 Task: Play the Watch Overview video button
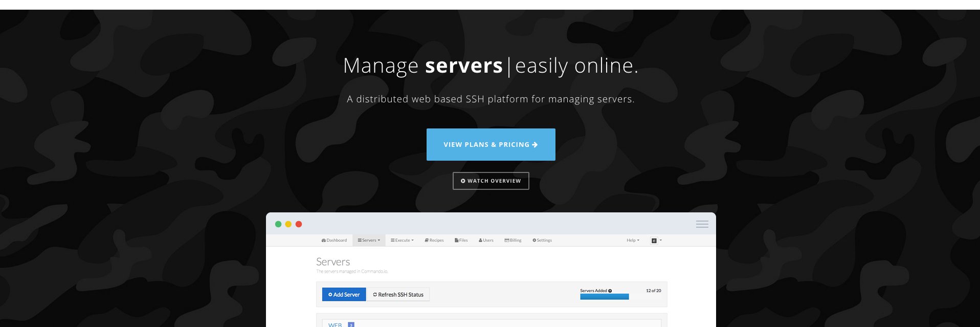[491, 181]
